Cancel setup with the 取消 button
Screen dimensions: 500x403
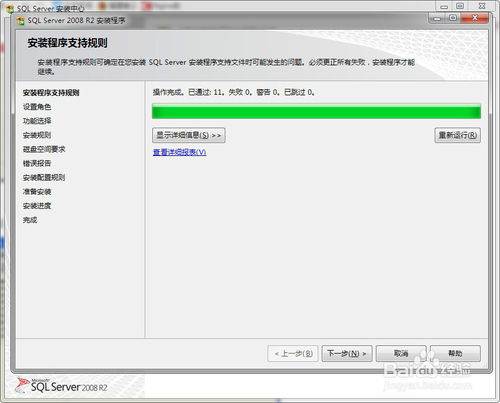click(x=401, y=353)
